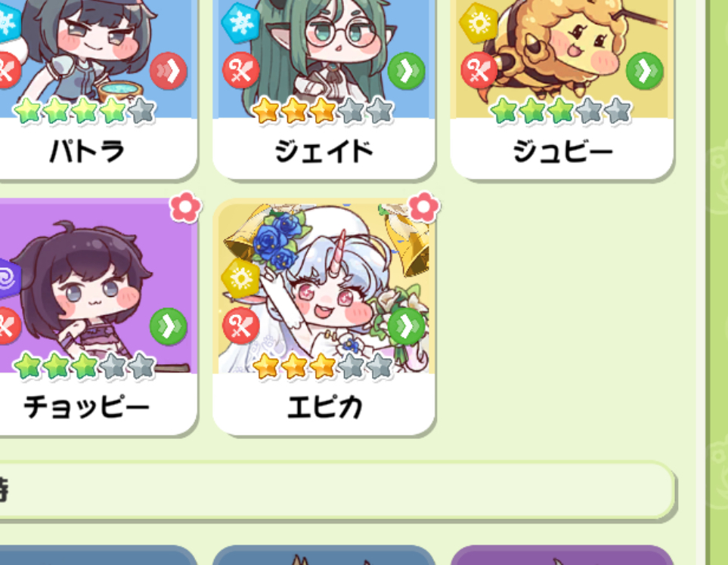Click the red fork-knife icon on ジェイド
Viewport: 728px width, 565px height.
point(241,70)
